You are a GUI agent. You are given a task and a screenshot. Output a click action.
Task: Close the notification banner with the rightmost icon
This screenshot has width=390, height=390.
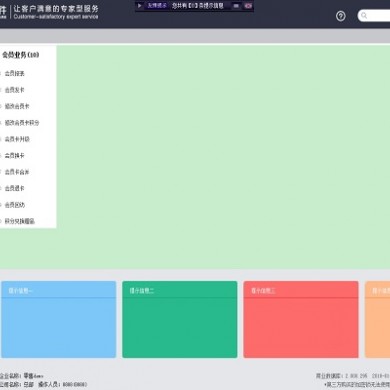[248, 6]
